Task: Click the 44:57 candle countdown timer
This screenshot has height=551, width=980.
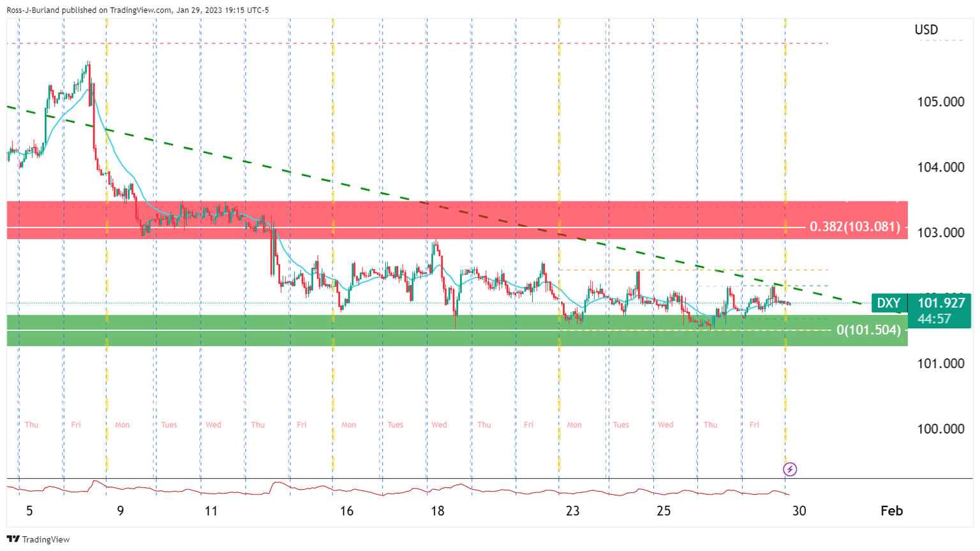Action: [935, 319]
